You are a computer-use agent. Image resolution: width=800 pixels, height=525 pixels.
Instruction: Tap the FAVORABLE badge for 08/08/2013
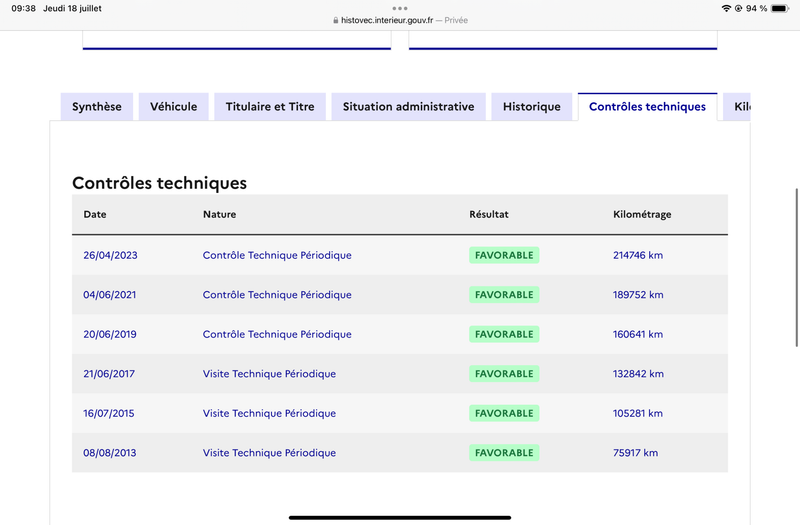click(504, 453)
